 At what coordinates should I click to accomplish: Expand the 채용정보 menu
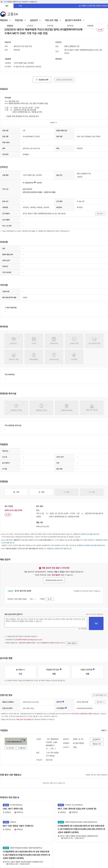[5, 20]
